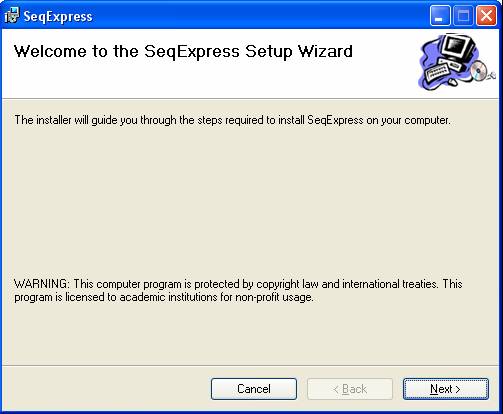Click the disabled maximize button

pyautogui.click(x=463, y=16)
